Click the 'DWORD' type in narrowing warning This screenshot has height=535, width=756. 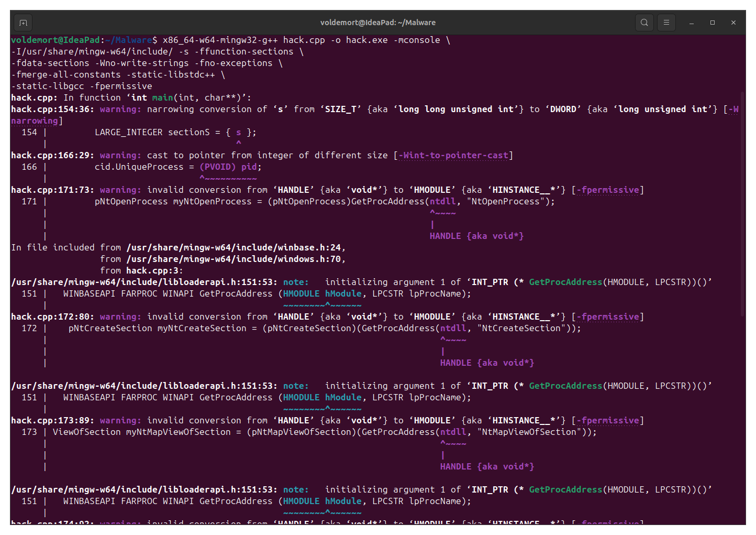click(563, 110)
